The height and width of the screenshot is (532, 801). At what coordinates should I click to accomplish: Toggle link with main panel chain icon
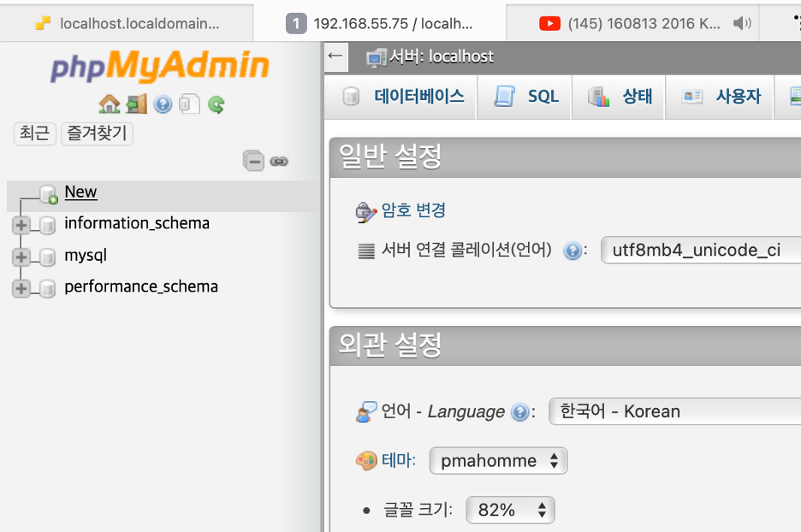click(x=279, y=162)
